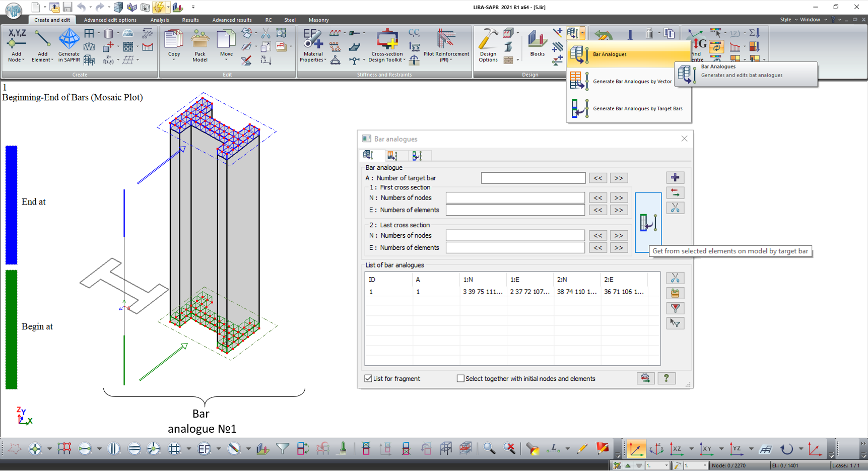Image resolution: width=868 pixels, height=472 pixels.
Task: Enable Select together with initial nodes and elements
Action: coord(460,379)
